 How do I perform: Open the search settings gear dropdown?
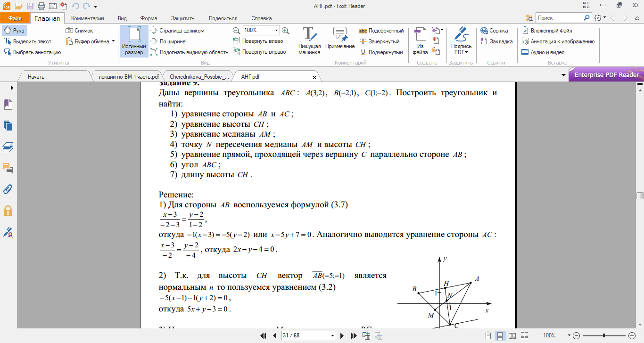600,18
